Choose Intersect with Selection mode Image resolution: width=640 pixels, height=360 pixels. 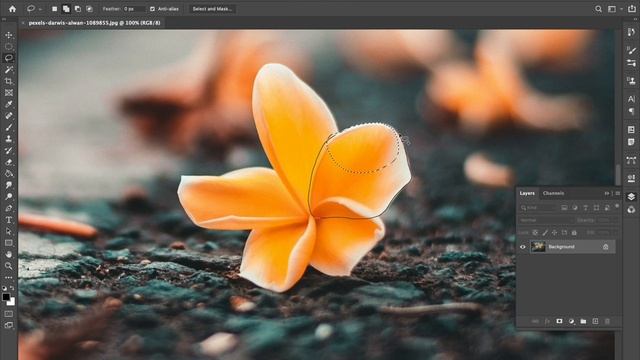click(x=89, y=9)
